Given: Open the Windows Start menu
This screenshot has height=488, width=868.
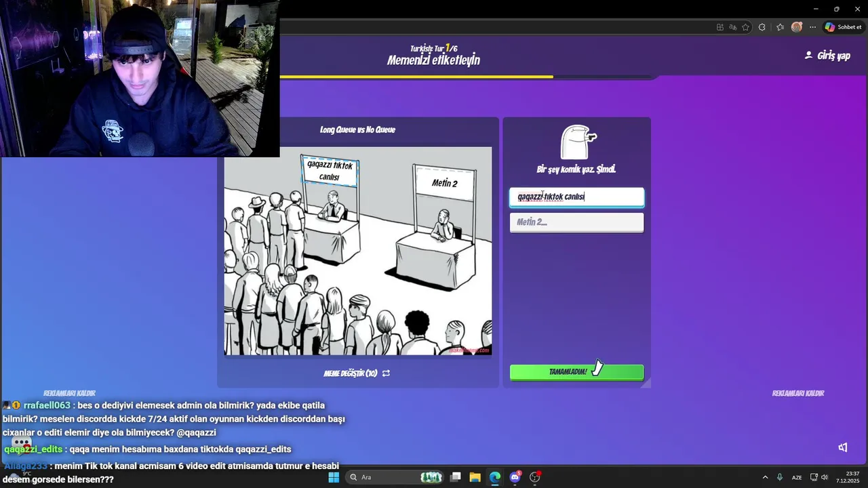Looking at the screenshot, I should click(x=334, y=477).
